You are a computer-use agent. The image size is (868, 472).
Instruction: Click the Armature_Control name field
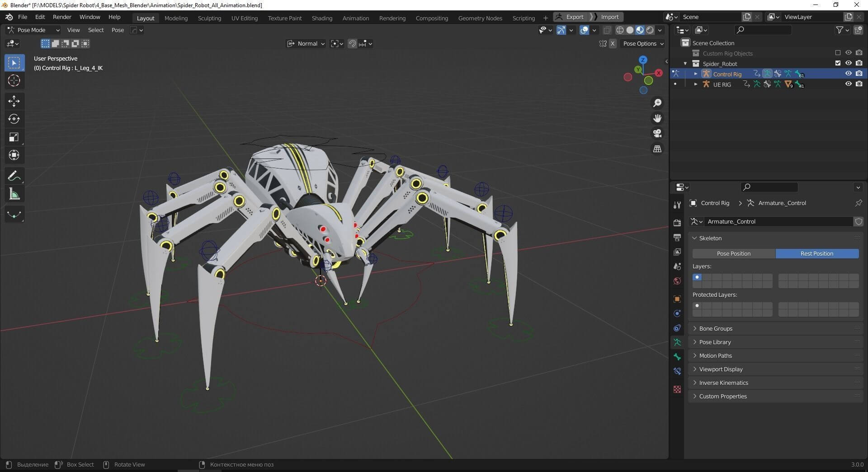778,221
